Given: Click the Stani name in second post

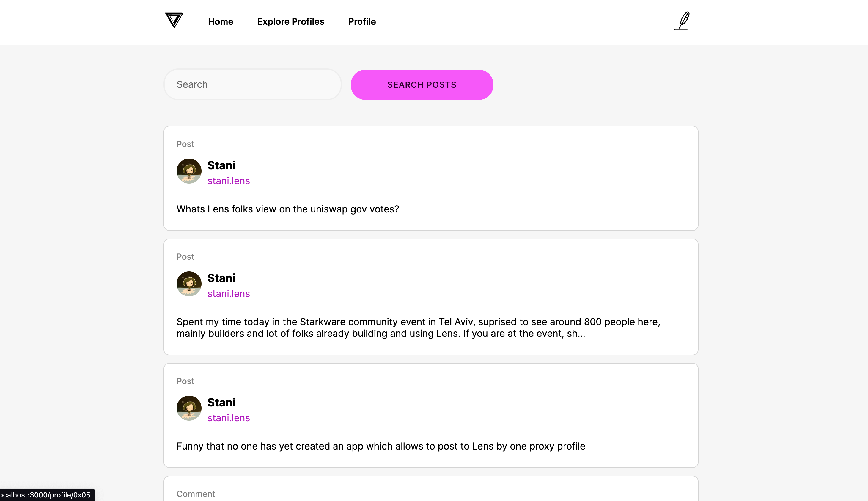Looking at the screenshot, I should click(221, 278).
